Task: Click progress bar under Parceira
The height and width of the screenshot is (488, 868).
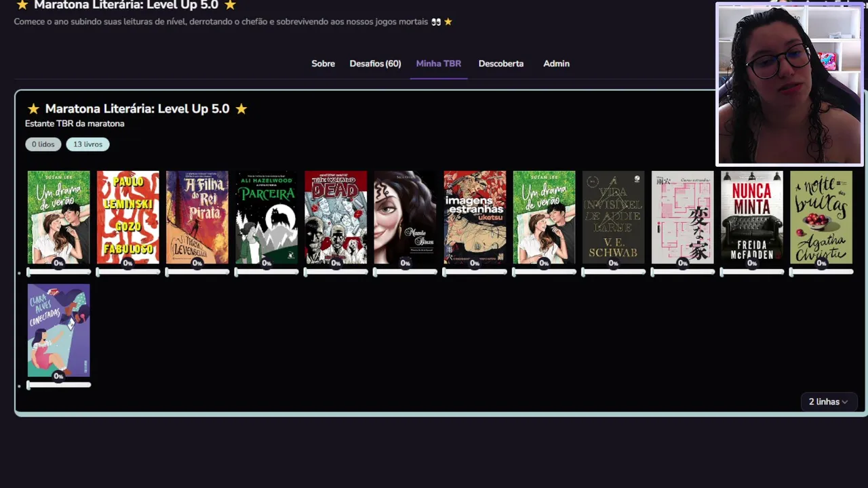Action: (267, 272)
